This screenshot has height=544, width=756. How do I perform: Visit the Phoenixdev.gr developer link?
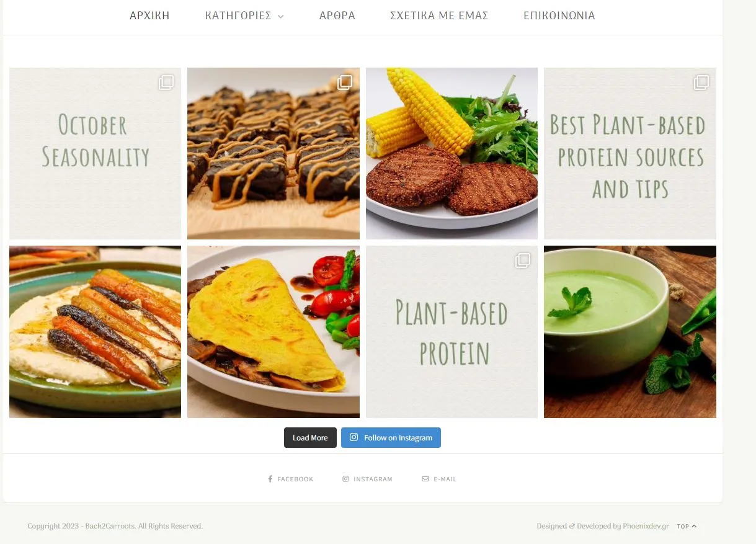[x=646, y=526]
